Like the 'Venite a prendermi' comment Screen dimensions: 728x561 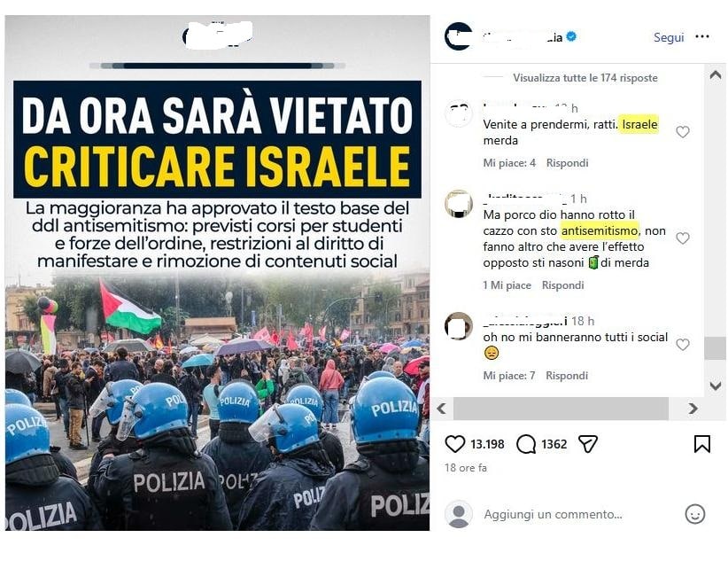(x=682, y=132)
